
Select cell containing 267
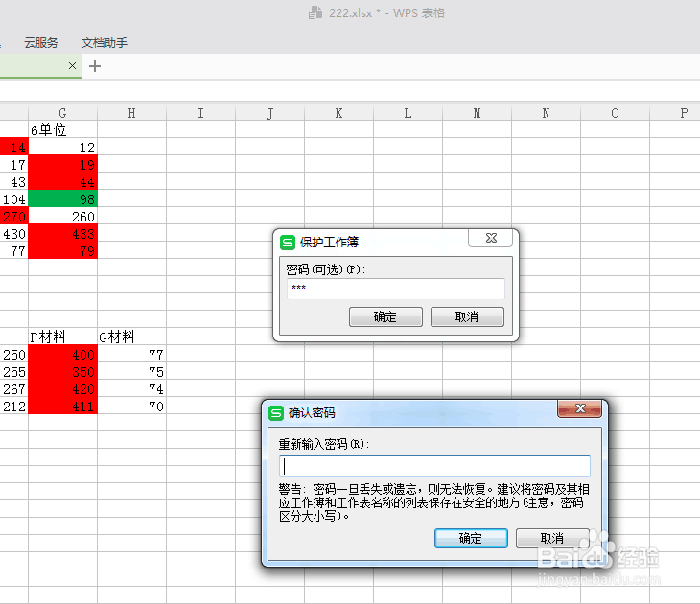pos(13,389)
